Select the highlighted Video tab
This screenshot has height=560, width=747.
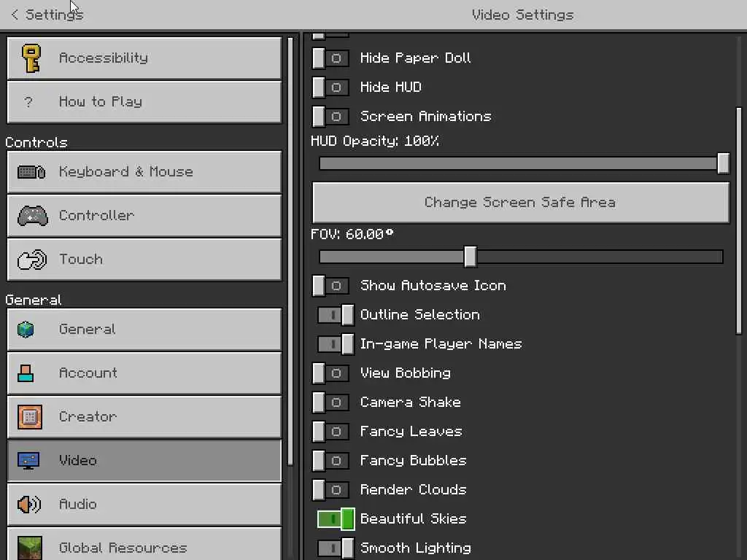click(144, 461)
